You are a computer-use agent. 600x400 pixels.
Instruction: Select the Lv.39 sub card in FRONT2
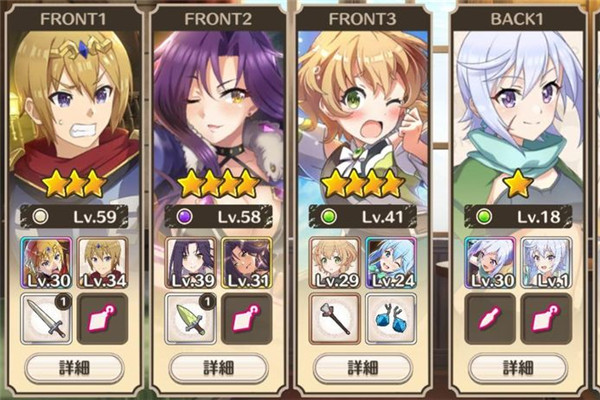[x=190, y=263]
